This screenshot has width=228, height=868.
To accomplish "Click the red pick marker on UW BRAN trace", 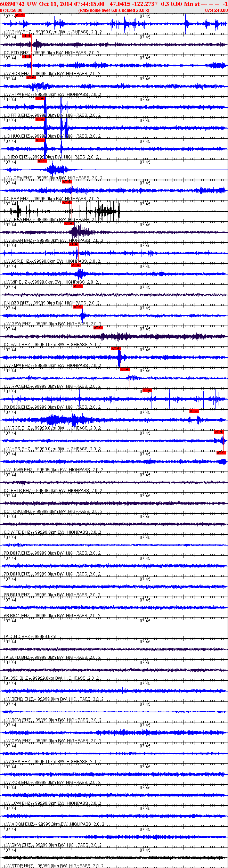I will (x=69, y=223).
